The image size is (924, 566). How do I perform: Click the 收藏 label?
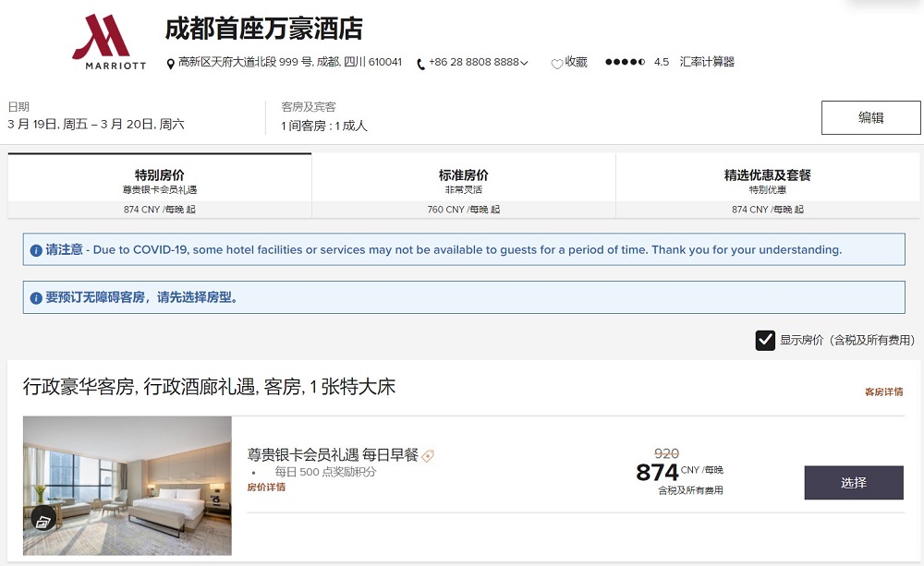[577, 62]
